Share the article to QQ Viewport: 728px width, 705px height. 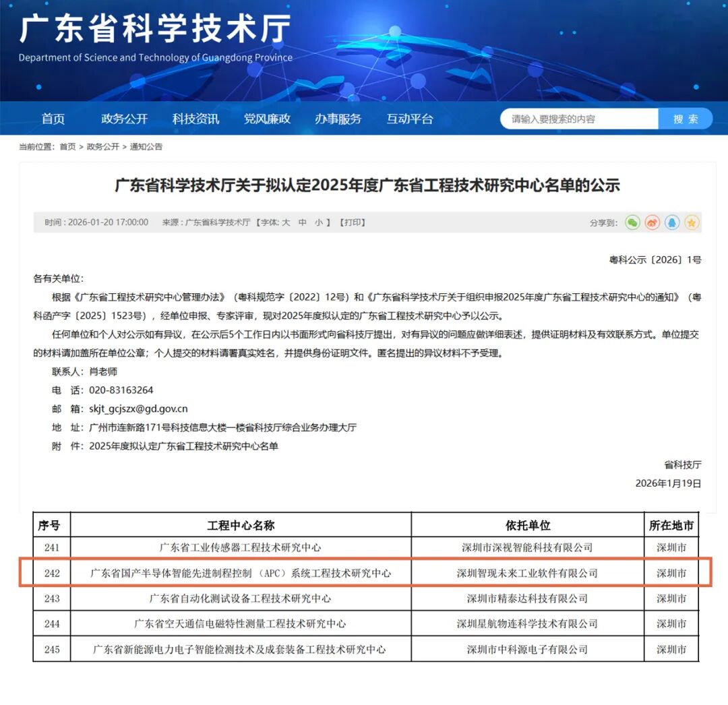[672, 222]
